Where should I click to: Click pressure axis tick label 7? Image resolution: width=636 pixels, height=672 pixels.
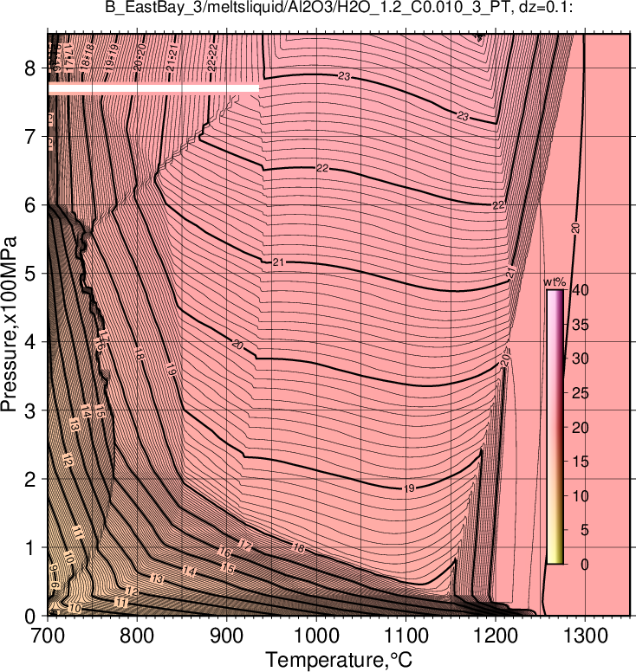tap(30, 137)
